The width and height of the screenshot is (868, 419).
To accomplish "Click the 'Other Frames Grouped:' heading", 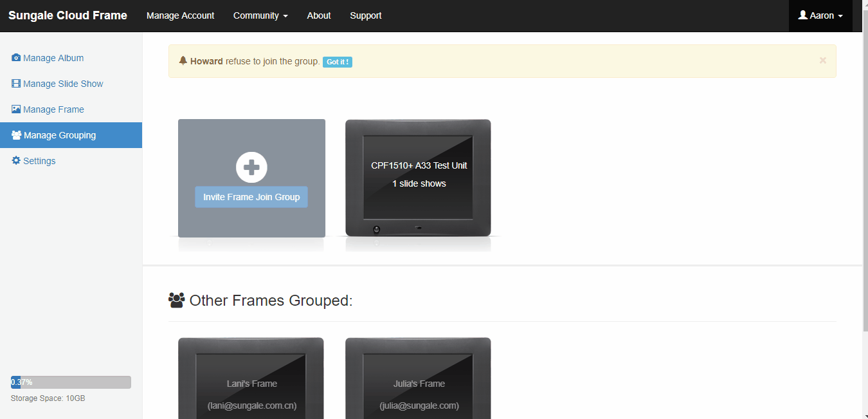I will [x=271, y=301].
